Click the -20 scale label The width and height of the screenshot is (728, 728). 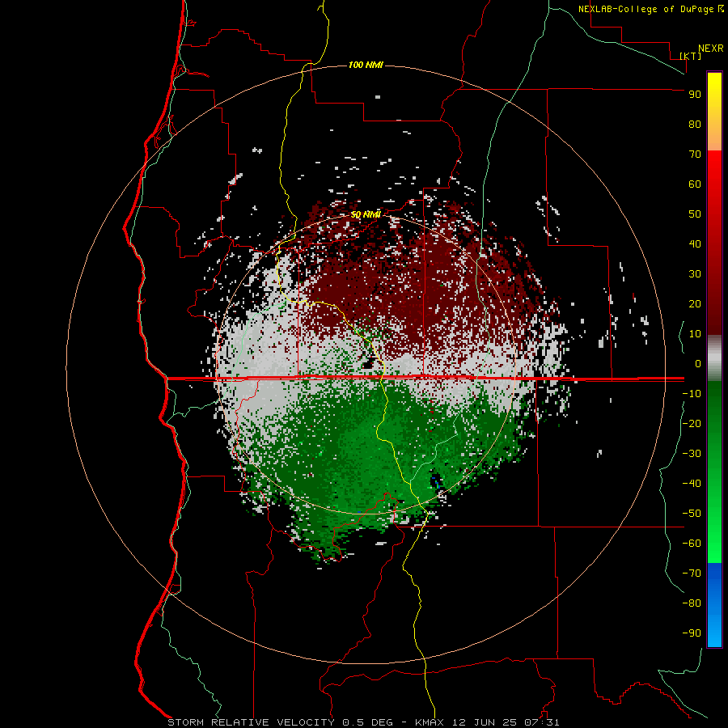pyautogui.click(x=692, y=423)
